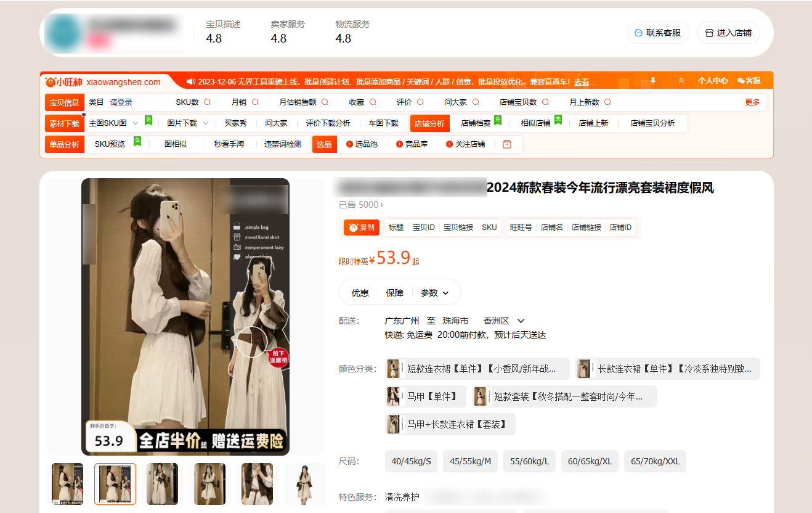Expand the 主图SKU图 dropdown

[136, 123]
